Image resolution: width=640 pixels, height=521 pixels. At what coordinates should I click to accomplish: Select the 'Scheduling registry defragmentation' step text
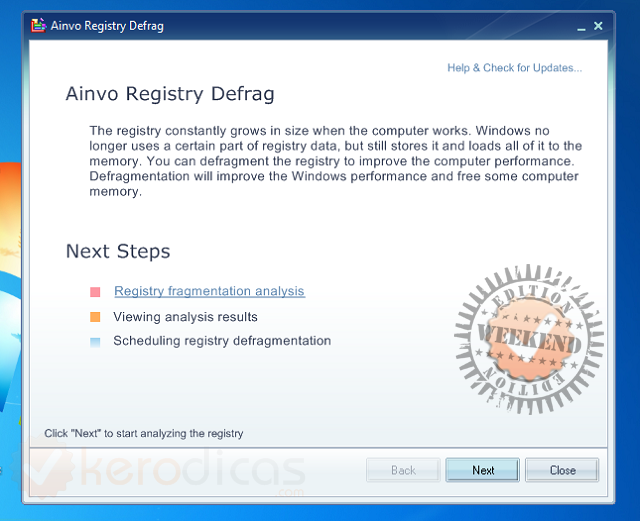point(222,341)
